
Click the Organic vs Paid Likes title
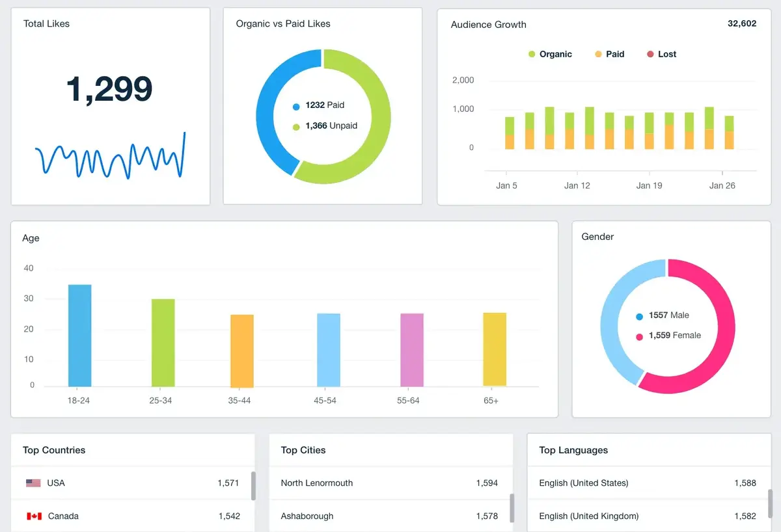tap(283, 23)
